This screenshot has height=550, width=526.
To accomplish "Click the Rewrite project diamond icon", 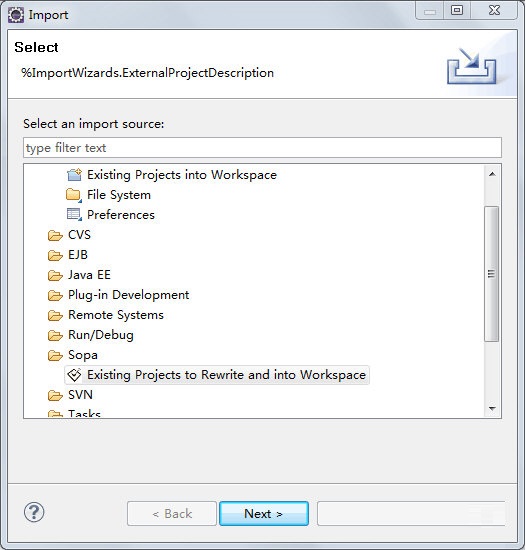I will pyautogui.click(x=74, y=375).
